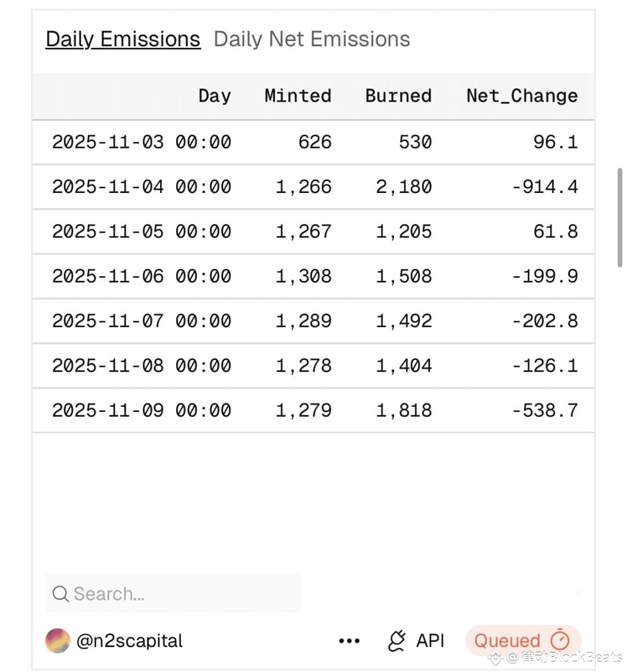This screenshot has height=672, width=627.
Task: Select the 2025-11-04 row date cell
Action: (142, 187)
